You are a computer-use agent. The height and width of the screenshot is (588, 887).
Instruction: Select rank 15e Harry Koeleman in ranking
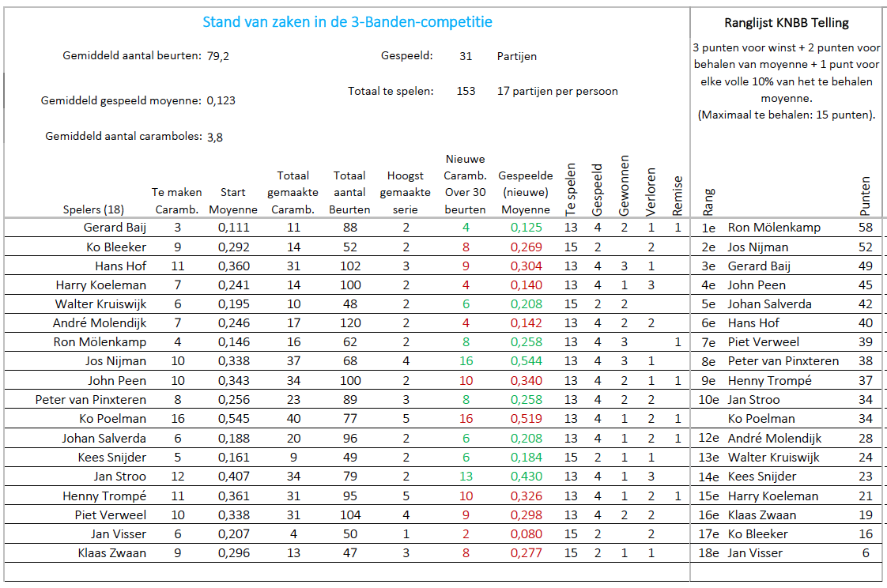[759, 496]
